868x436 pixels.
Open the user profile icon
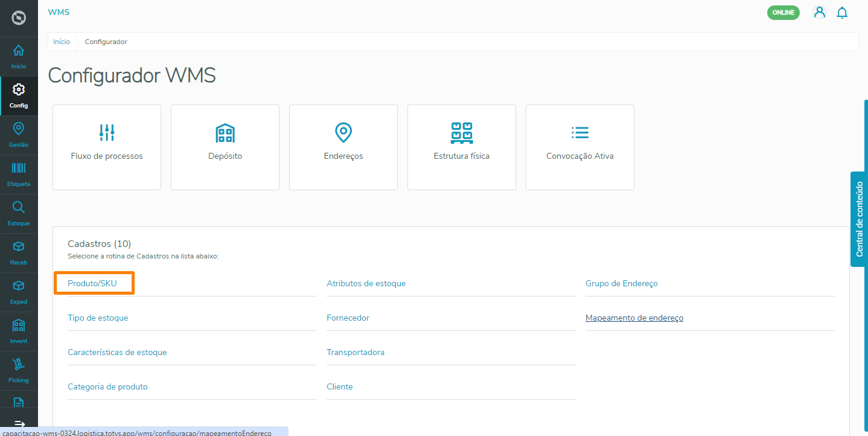pos(819,12)
